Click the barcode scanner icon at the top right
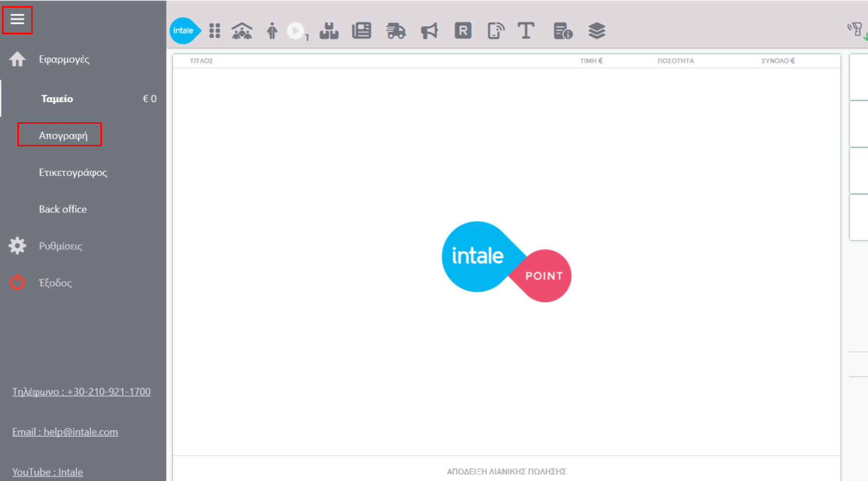Viewport: 868px width, 481px height. pos(856,30)
